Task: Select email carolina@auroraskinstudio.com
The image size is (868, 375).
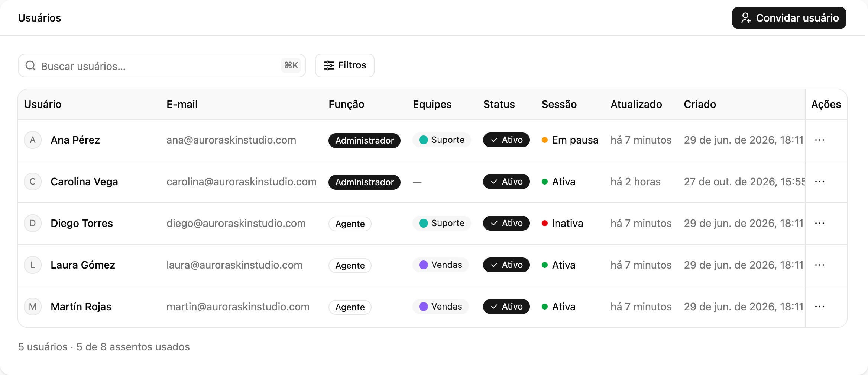Action: (x=242, y=182)
